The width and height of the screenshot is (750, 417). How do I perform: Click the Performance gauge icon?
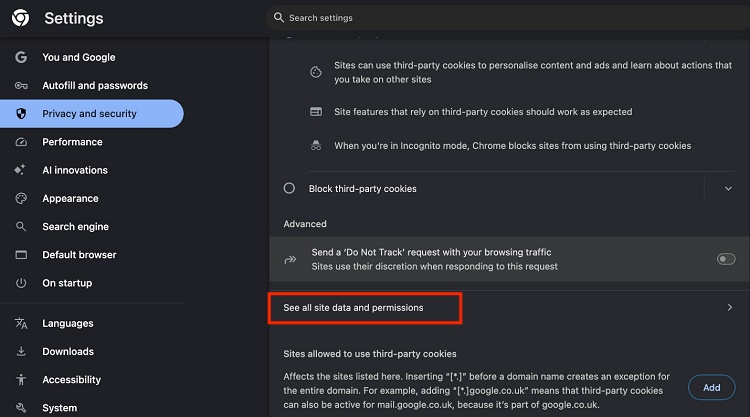click(x=21, y=142)
